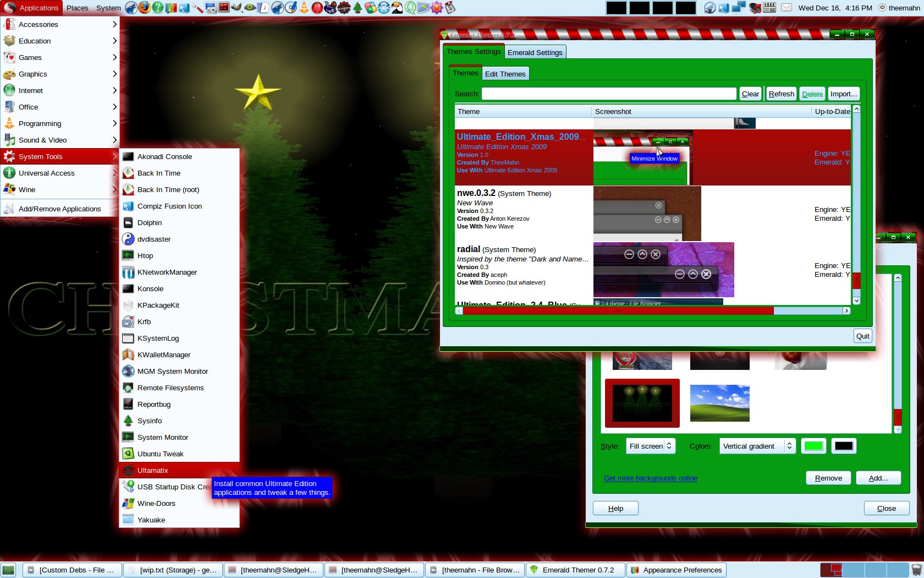Select the nwe.0.3.2 theme row
The height and width of the screenshot is (578, 924).
653,214
